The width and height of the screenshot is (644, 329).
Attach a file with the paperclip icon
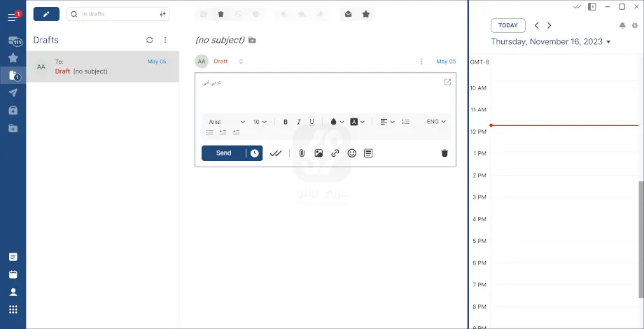[x=302, y=153]
